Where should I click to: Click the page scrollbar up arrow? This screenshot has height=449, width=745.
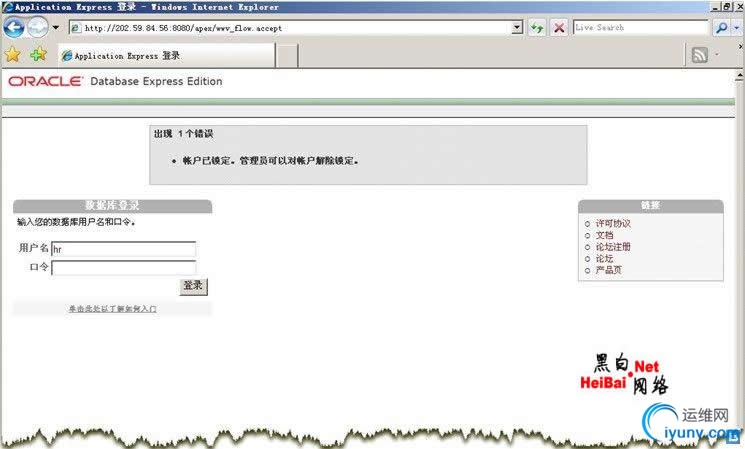tap(739, 76)
